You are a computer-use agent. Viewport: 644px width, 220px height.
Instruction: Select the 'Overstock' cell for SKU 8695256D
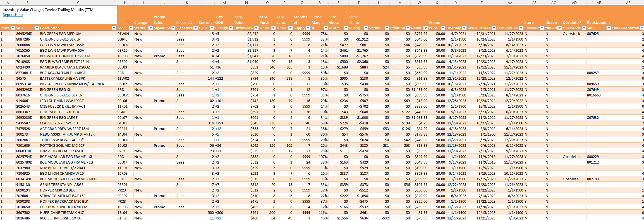pyautogui.click(x=574, y=34)
